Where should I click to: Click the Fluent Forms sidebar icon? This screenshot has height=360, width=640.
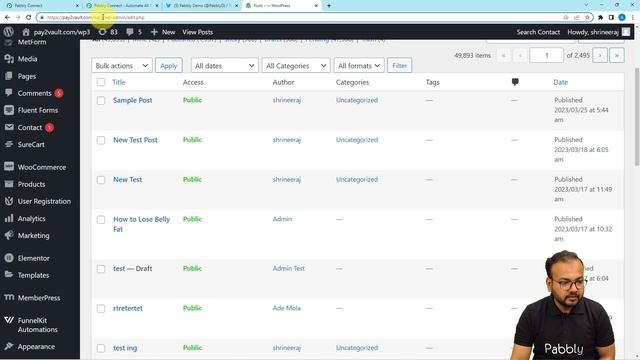click(9, 110)
